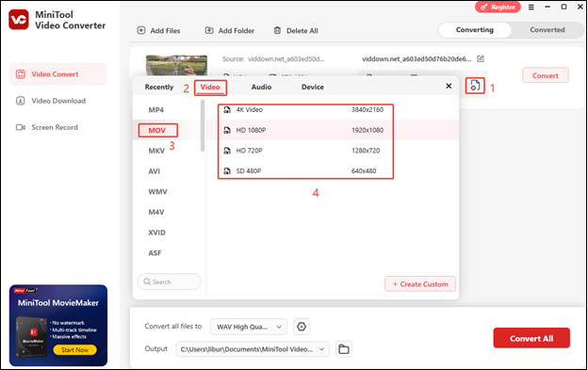Select M4V in the format list
The image size is (588, 370).
tap(156, 212)
